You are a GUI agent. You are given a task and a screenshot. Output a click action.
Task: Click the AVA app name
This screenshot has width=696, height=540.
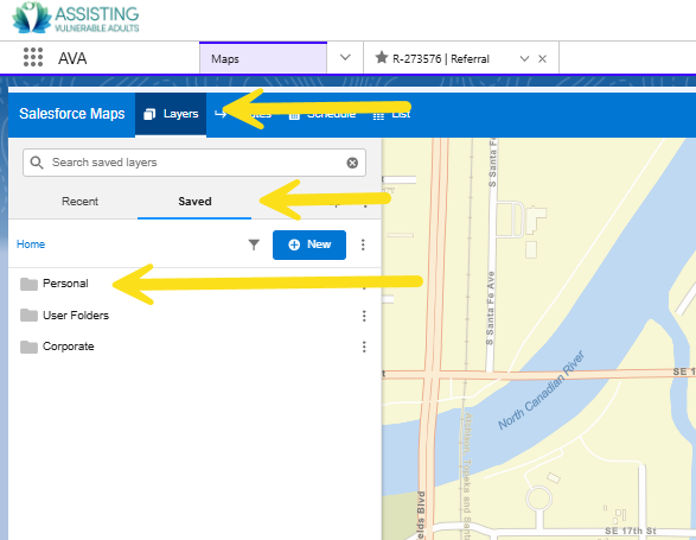tap(72, 58)
